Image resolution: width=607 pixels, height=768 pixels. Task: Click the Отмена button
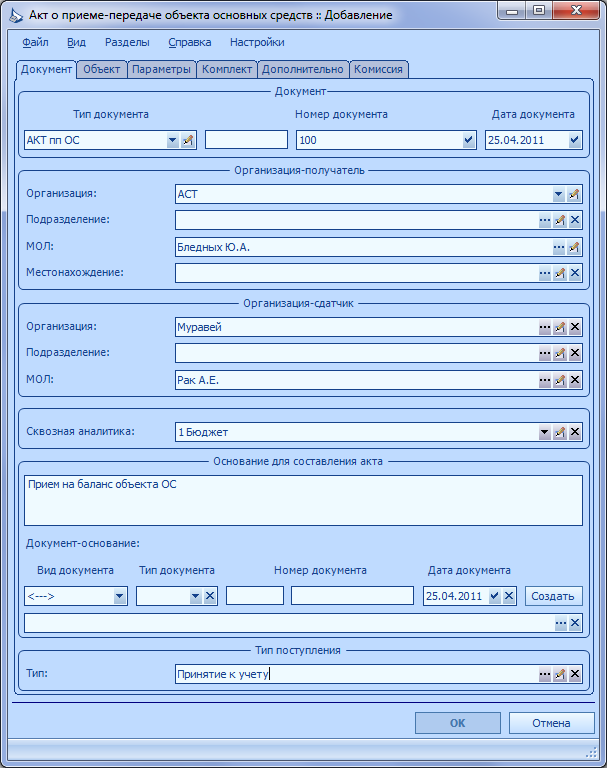click(552, 723)
